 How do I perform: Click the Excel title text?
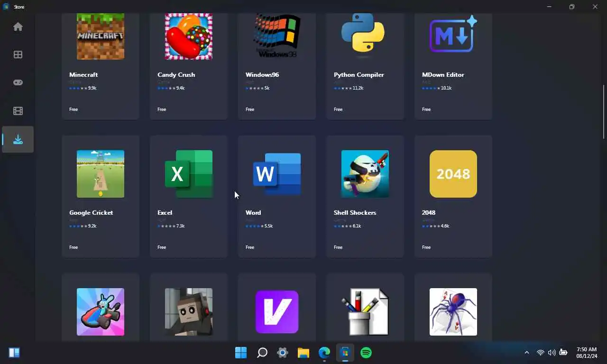pos(165,213)
